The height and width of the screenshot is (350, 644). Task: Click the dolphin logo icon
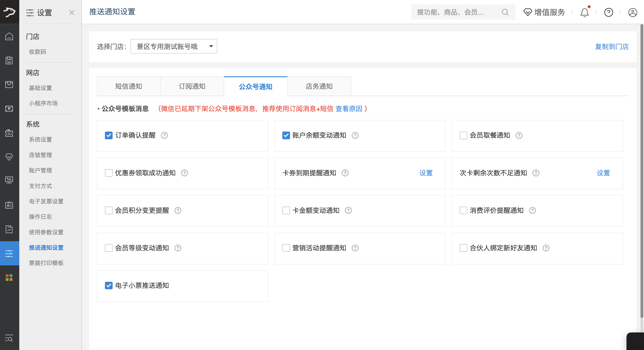pos(9,12)
